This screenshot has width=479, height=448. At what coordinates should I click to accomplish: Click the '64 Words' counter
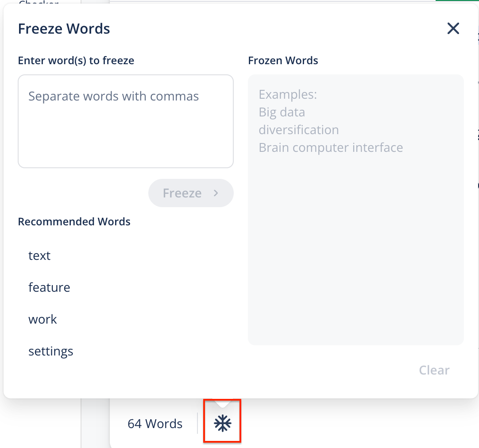155,424
